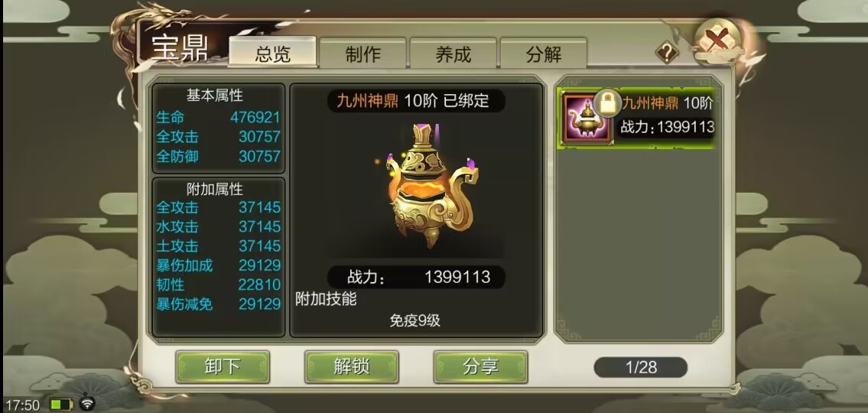Click the 卸下 button
The image size is (868, 413).
click(x=223, y=366)
